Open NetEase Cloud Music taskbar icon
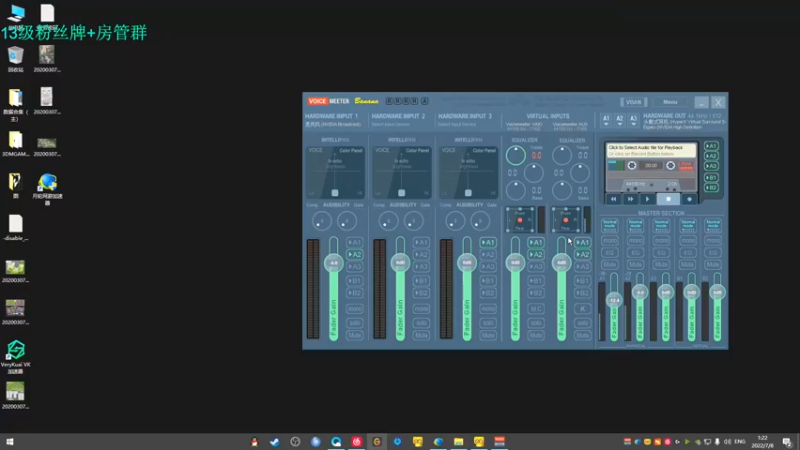800x450 pixels. pos(356,442)
